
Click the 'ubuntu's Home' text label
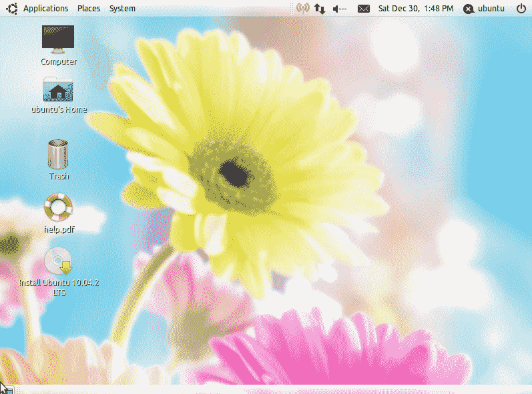coord(59,109)
